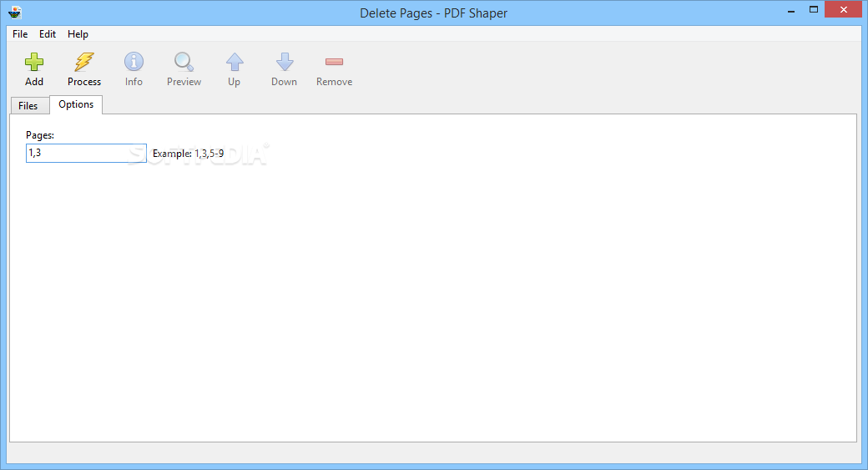Open the Info toolbar icon
This screenshot has height=470, width=868.
tap(134, 62)
